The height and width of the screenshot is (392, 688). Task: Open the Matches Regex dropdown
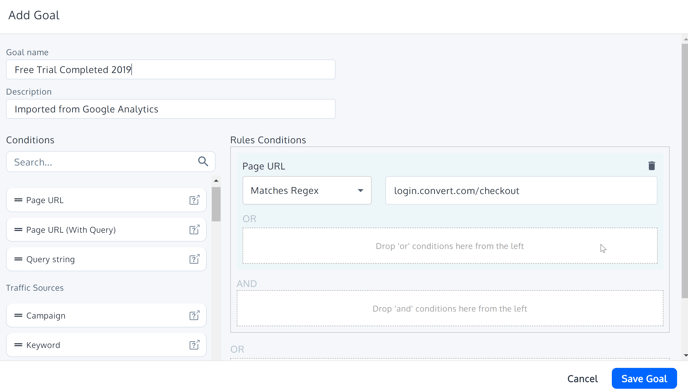(307, 191)
